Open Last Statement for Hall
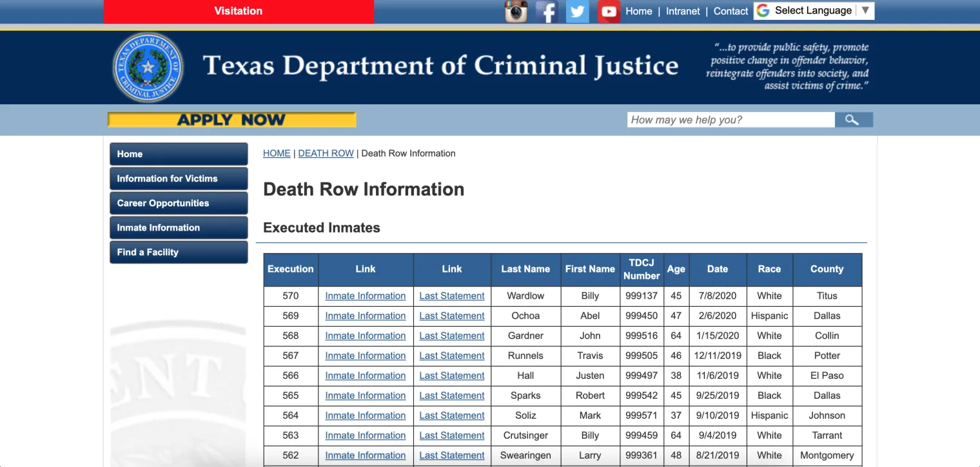Viewport: 980px width, 467px height. pos(452,376)
